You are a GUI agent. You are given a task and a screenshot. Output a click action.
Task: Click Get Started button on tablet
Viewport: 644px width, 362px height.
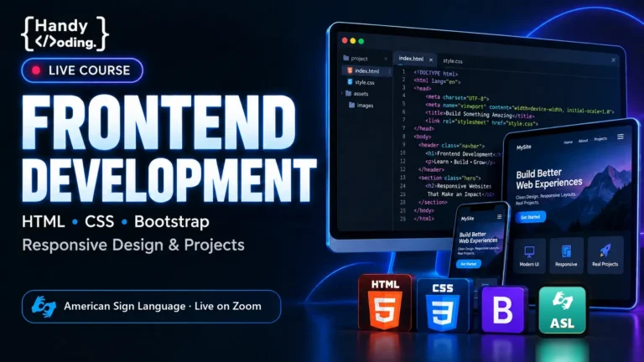click(530, 217)
